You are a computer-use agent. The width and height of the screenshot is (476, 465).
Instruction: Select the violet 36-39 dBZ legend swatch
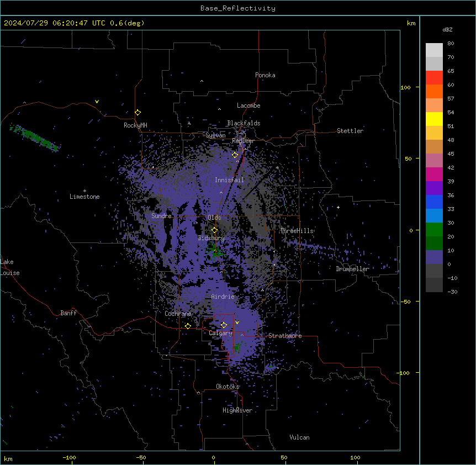tap(434, 188)
